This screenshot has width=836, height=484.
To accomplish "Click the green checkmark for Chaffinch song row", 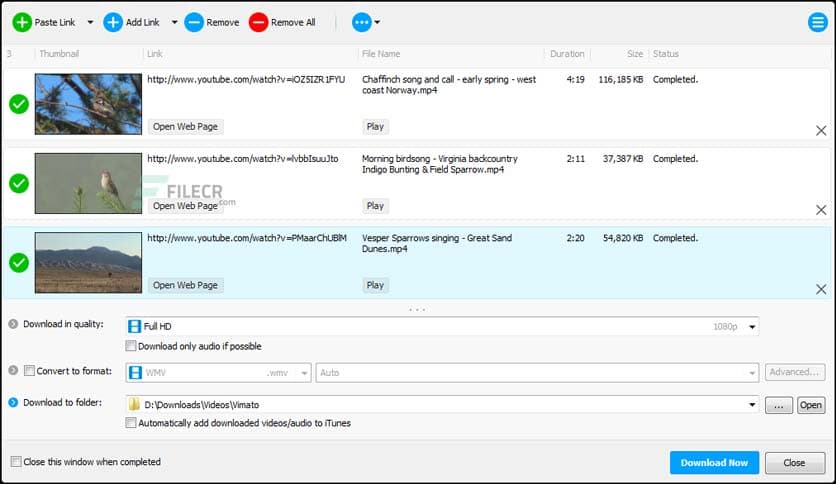I will click(x=19, y=104).
